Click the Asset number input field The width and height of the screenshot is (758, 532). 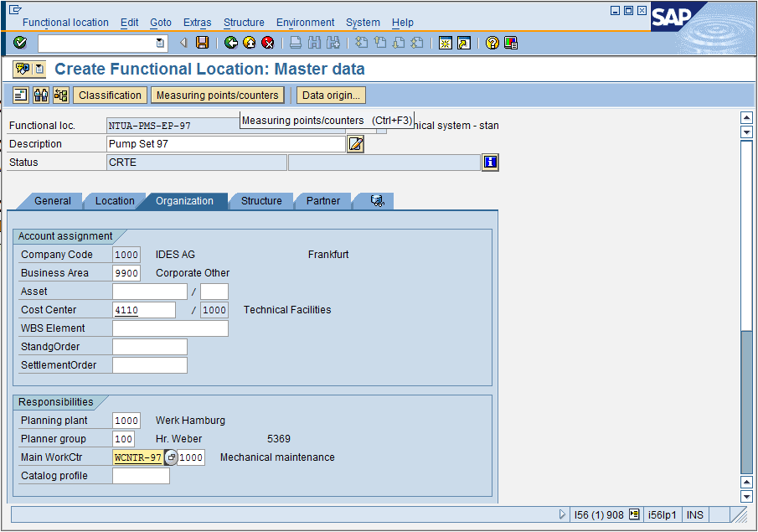tap(150, 292)
